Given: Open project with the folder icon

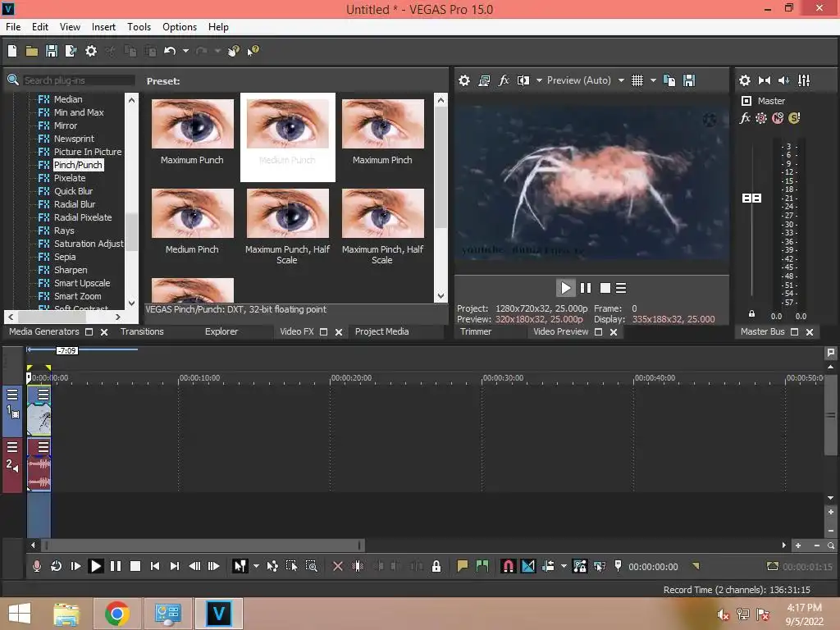Looking at the screenshot, I should click(32, 51).
